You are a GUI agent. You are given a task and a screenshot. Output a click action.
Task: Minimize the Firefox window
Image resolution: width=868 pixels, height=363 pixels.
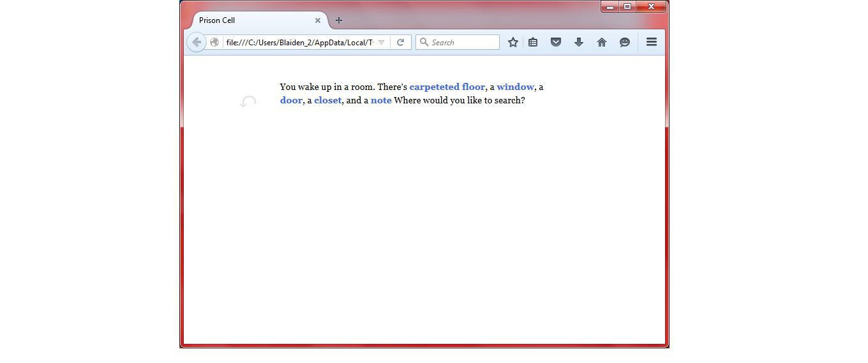coord(610,6)
